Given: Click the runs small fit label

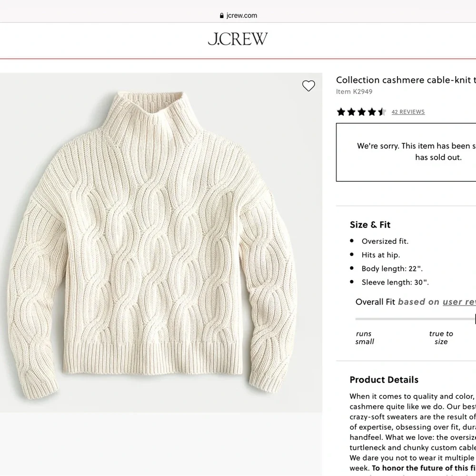Looking at the screenshot, I should click(365, 337).
